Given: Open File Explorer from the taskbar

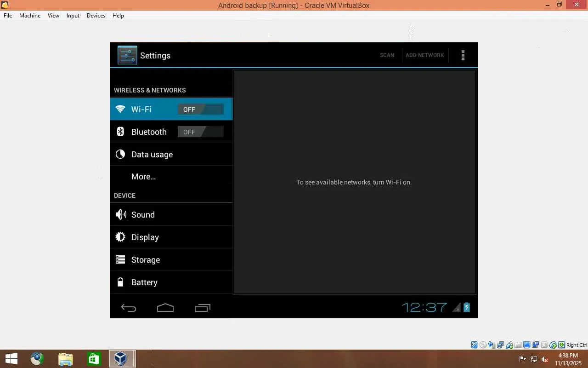Looking at the screenshot, I should tap(66, 359).
